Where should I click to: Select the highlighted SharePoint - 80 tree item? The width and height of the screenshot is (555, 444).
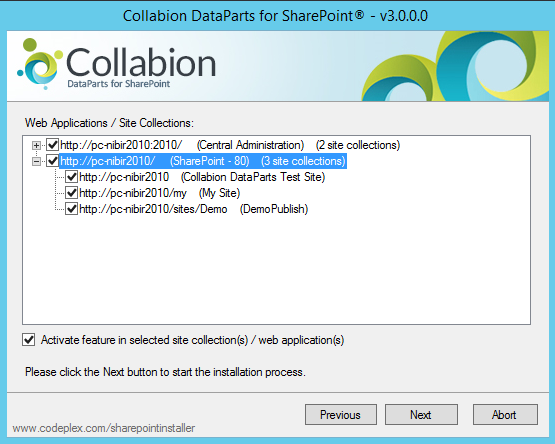(203, 161)
